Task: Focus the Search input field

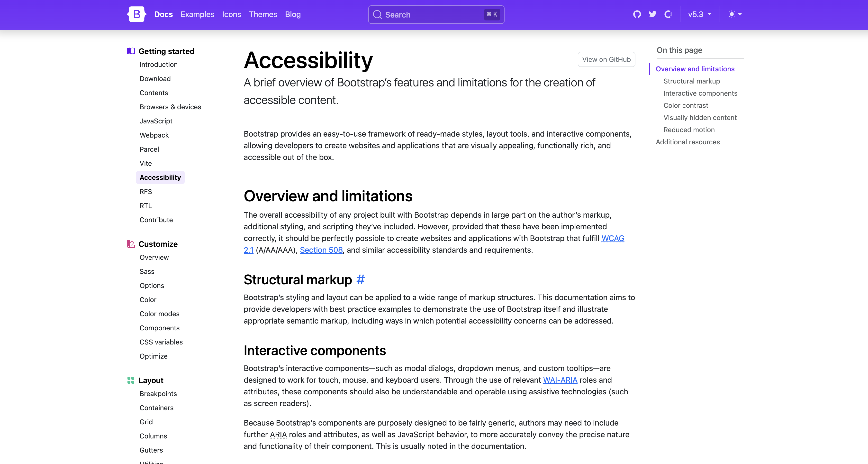Action: click(436, 15)
